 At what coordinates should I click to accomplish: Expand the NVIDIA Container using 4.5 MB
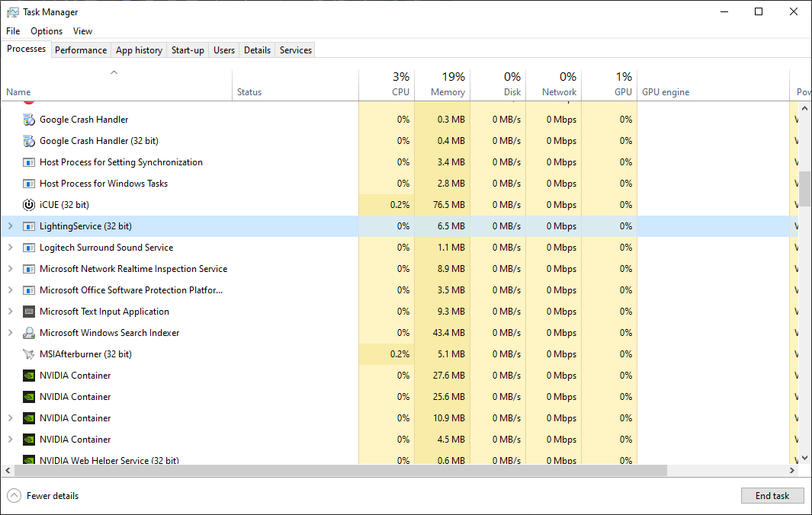(11, 439)
